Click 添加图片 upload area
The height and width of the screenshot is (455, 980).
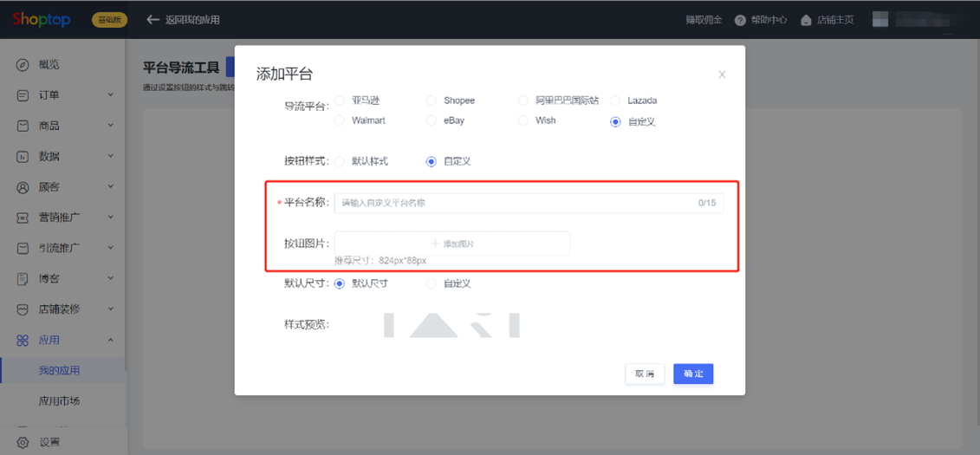[452, 244]
